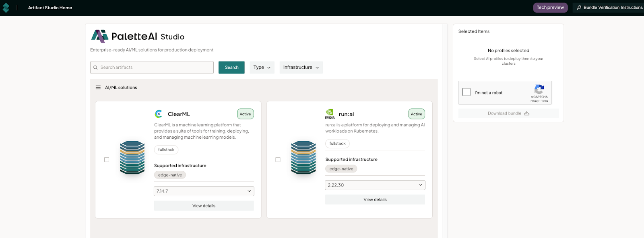Open ClearML version dropdown showing 7.14.7
This screenshot has height=238, width=644.
[204, 191]
